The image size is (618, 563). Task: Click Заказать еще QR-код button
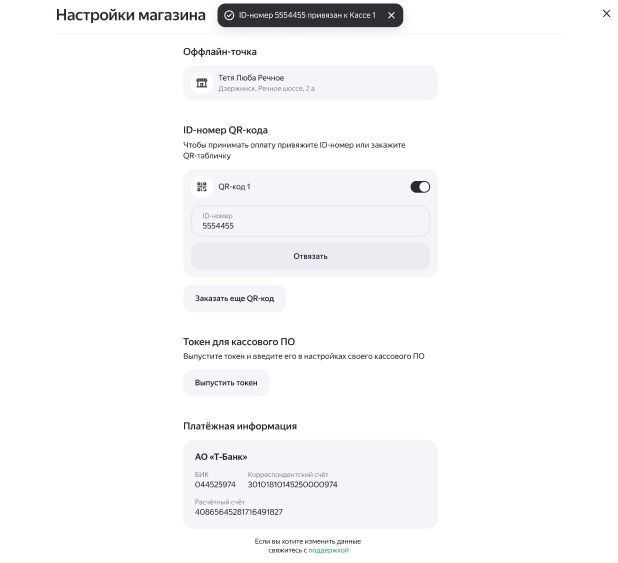click(x=234, y=298)
